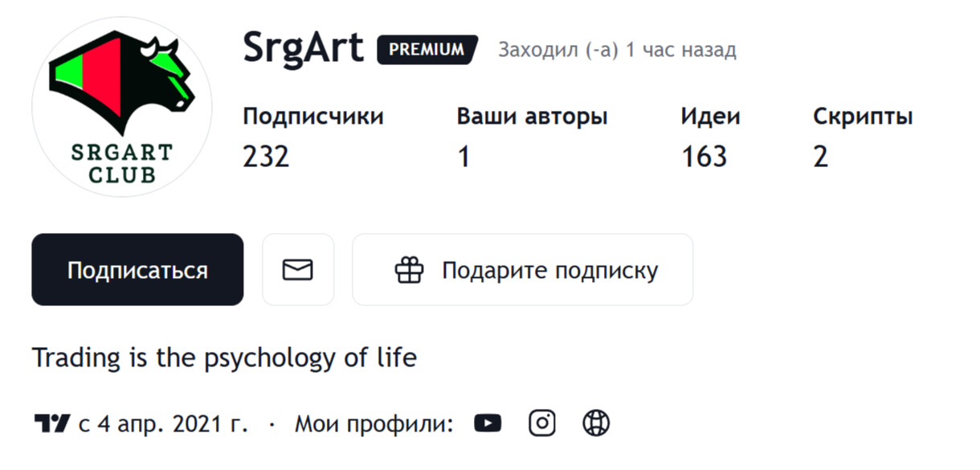
Task: Open the Ваши авторы section
Action: pyautogui.click(x=532, y=116)
